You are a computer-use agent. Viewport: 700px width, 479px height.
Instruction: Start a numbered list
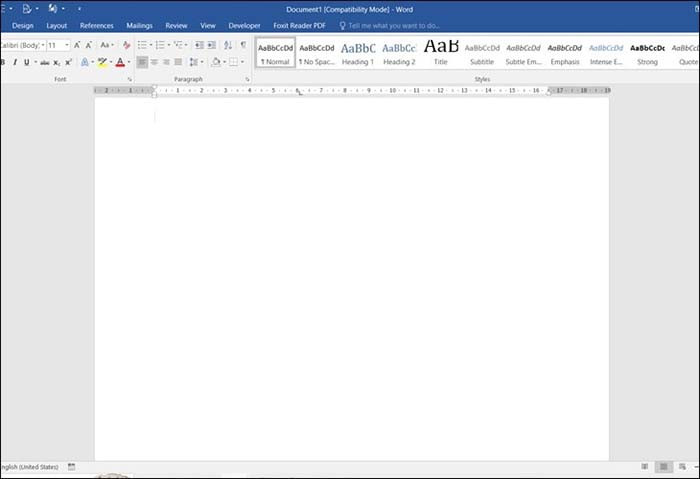pos(160,45)
